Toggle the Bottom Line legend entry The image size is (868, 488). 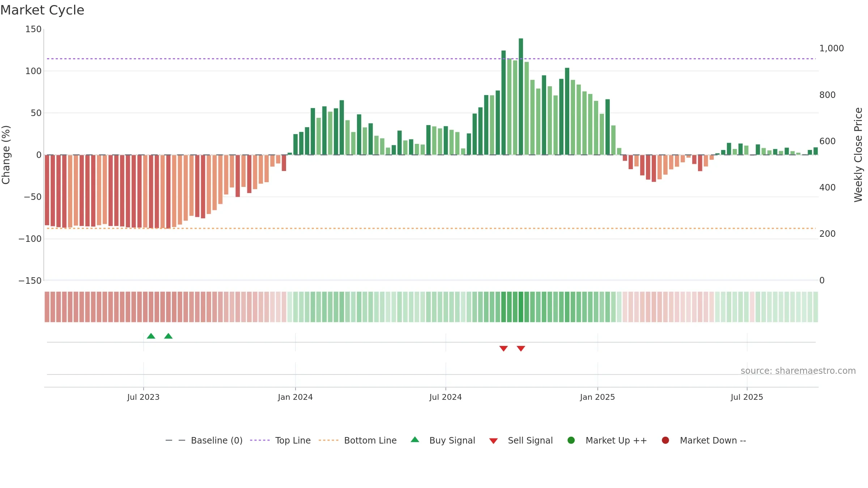click(x=358, y=440)
